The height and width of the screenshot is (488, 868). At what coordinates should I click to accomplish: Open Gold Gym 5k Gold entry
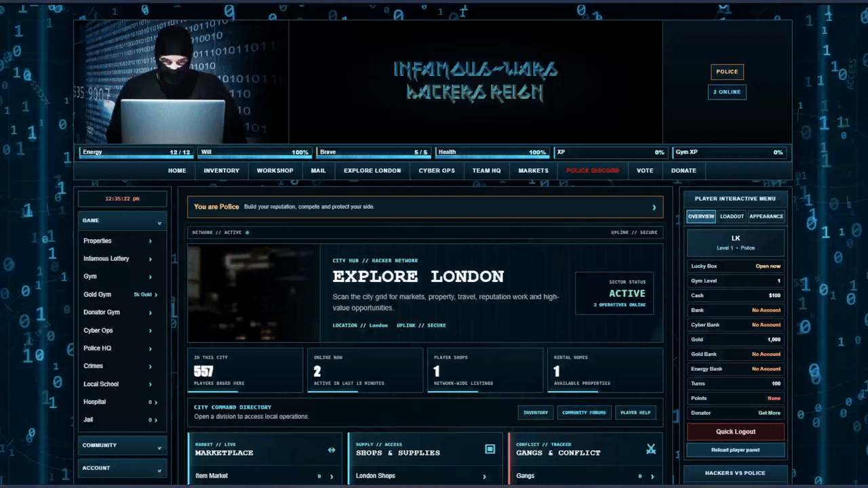pyautogui.click(x=122, y=294)
